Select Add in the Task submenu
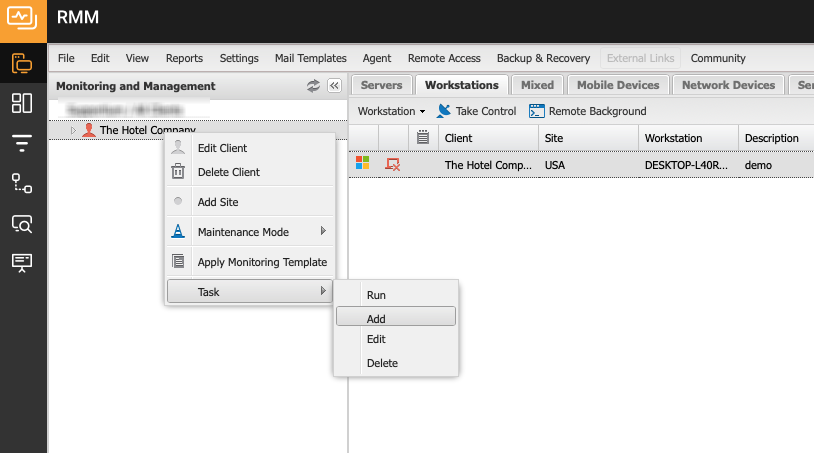The width and height of the screenshot is (814, 453). (396, 317)
